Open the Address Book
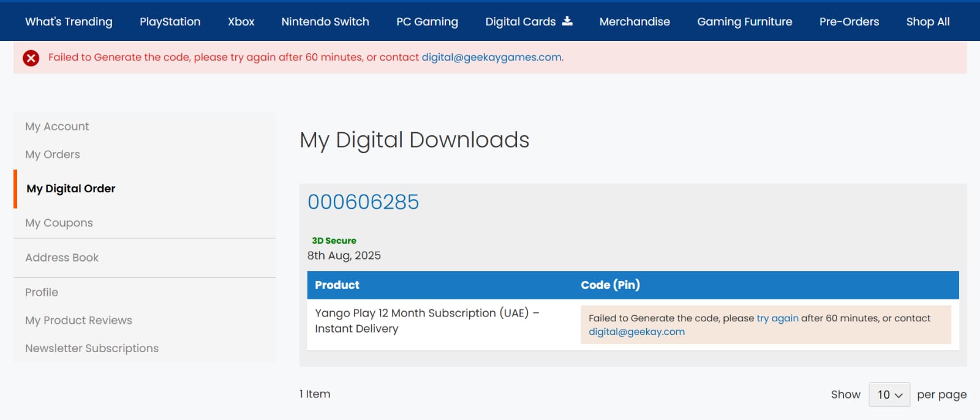Viewport: 980px width, 420px height. pyautogui.click(x=62, y=258)
